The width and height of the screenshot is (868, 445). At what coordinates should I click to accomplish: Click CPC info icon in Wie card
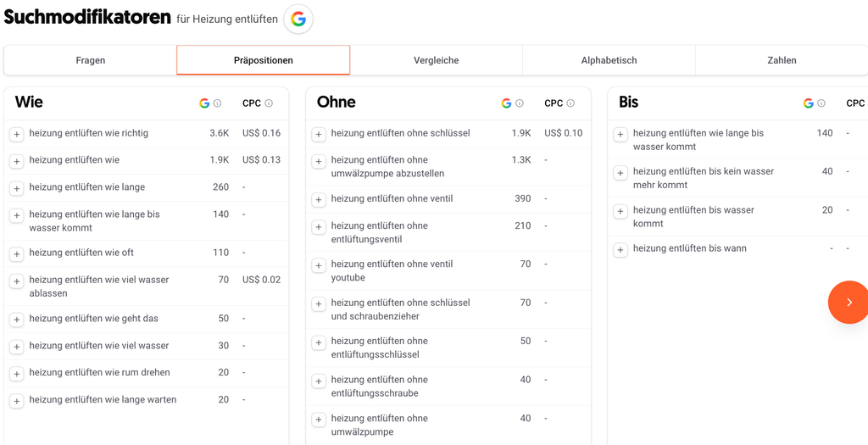click(269, 103)
